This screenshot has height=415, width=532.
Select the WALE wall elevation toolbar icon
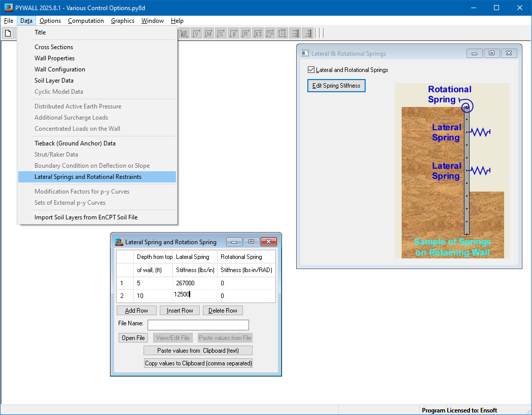click(283, 33)
